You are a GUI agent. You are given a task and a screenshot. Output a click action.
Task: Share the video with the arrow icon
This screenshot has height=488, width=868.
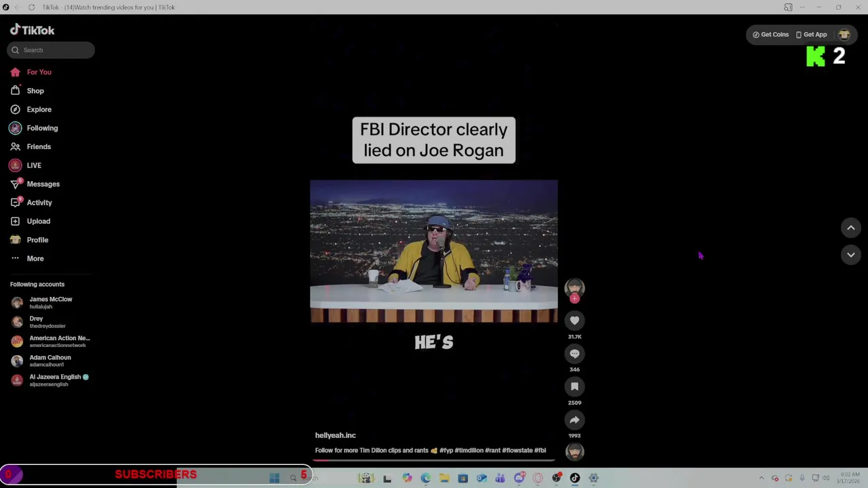[x=574, y=420]
